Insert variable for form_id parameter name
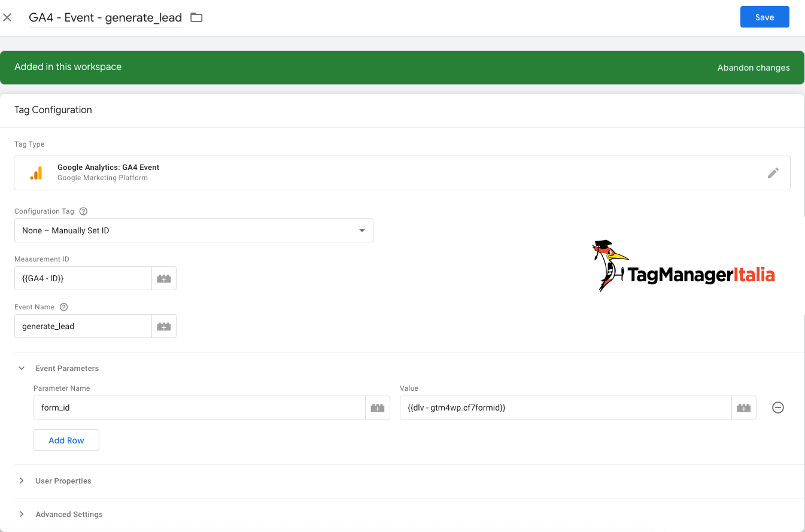Image resolution: width=805 pixels, height=532 pixels. [x=378, y=408]
